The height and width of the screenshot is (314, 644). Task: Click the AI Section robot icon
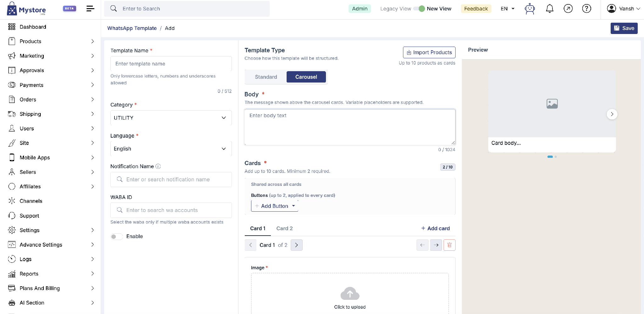point(12,303)
